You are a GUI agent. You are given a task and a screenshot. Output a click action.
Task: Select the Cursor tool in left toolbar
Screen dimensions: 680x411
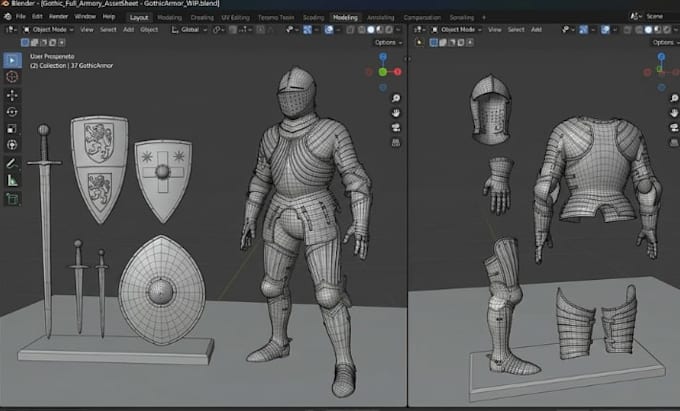12,77
